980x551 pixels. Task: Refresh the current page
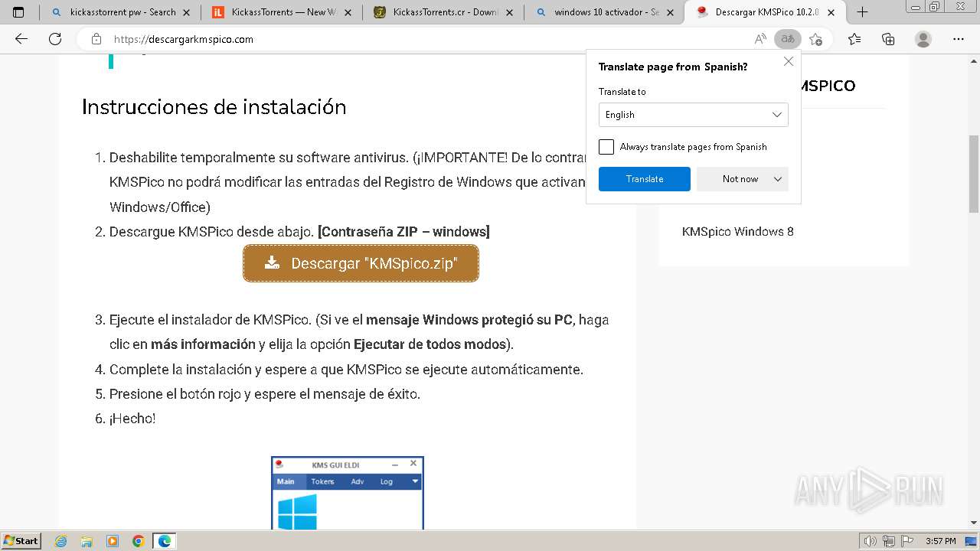tap(55, 39)
